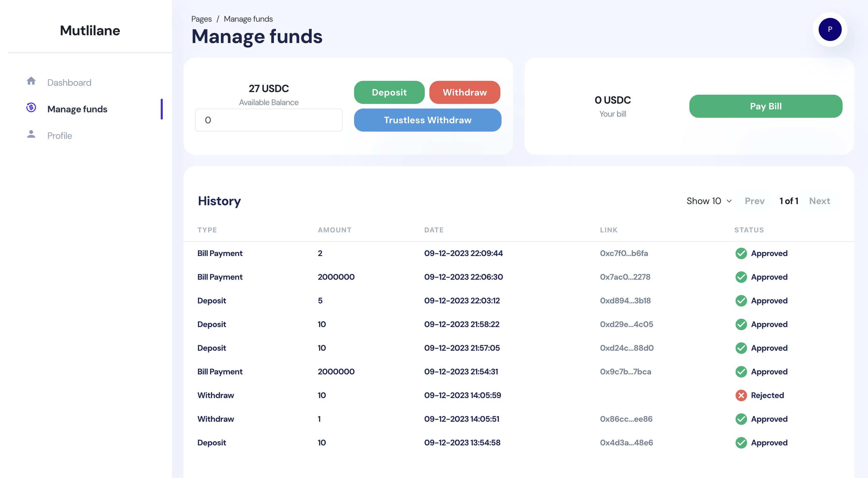Select the Manage funds menu item
The height and width of the screenshot is (478, 868).
(77, 109)
